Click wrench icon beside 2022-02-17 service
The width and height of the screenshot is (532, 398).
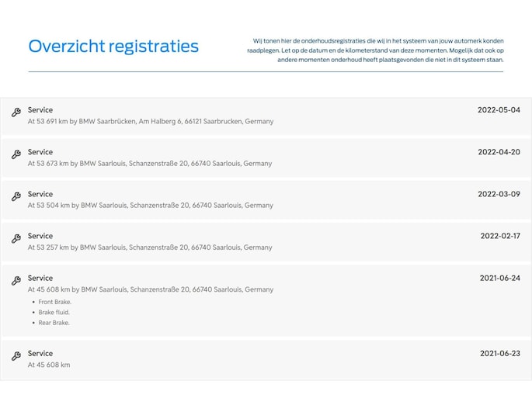pos(16,238)
